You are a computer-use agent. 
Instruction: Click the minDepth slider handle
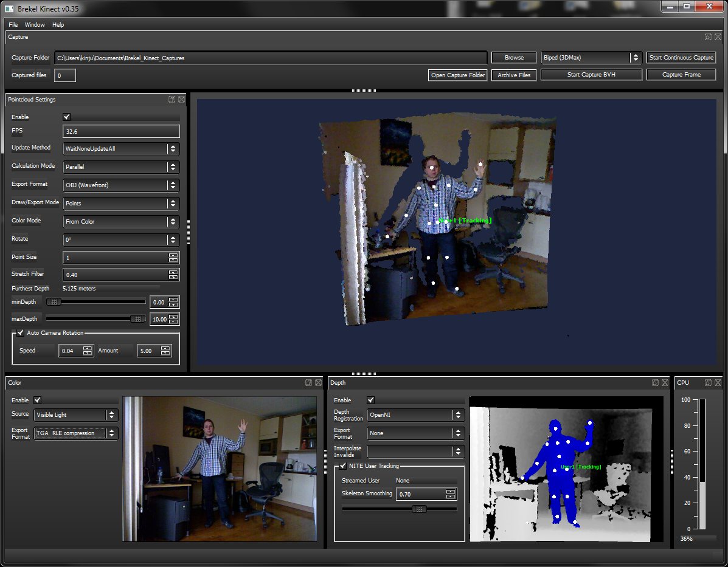pyautogui.click(x=54, y=302)
